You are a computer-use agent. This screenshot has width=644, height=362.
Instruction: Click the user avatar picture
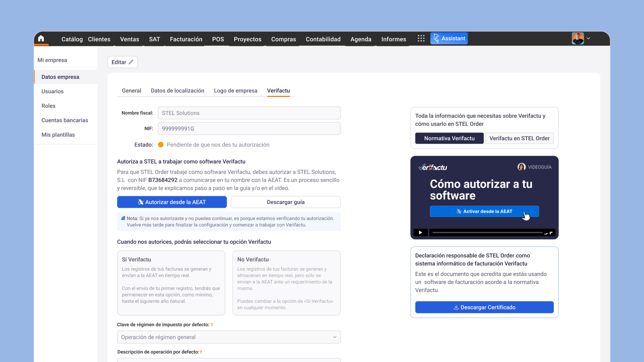tap(578, 38)
